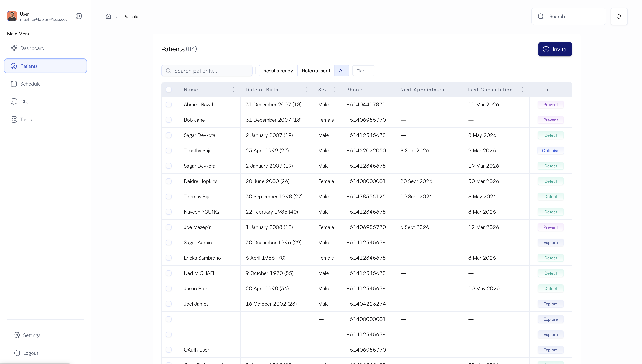Select the All filter tab
This screenshot has height=364, width=642.
pyautogui.click(x=342, y=71)
